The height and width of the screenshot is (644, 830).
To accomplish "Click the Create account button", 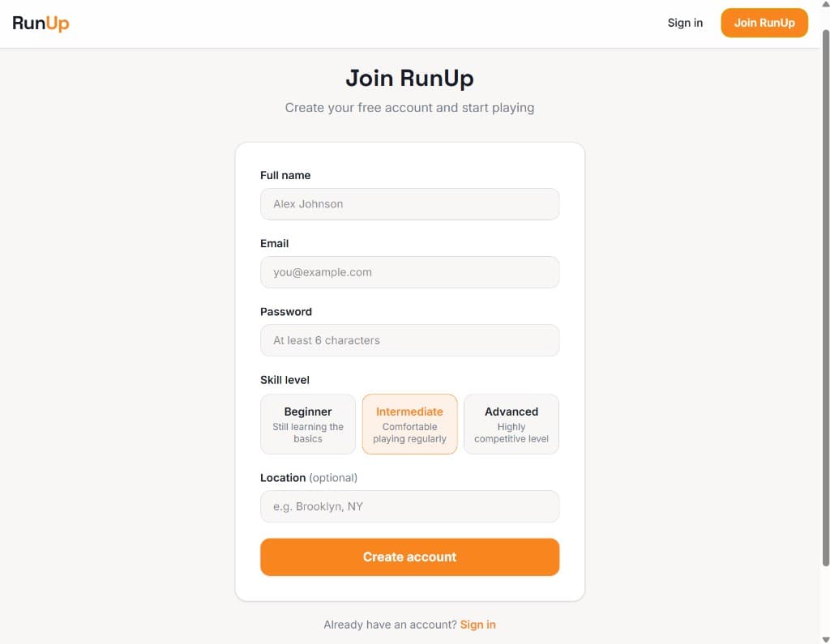I will click(x=409, y=557).
